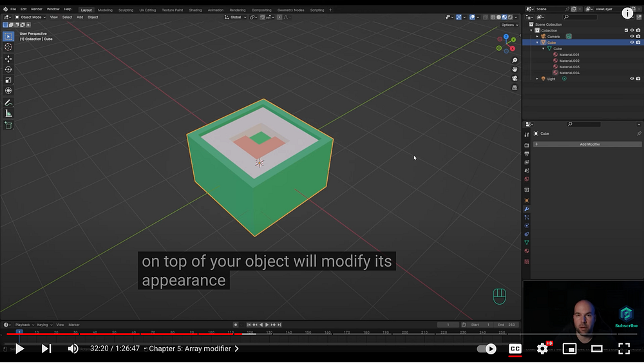
Task: Switch to the Shading workspace tab
Action: pyautogui.click(x=195, y=10)
